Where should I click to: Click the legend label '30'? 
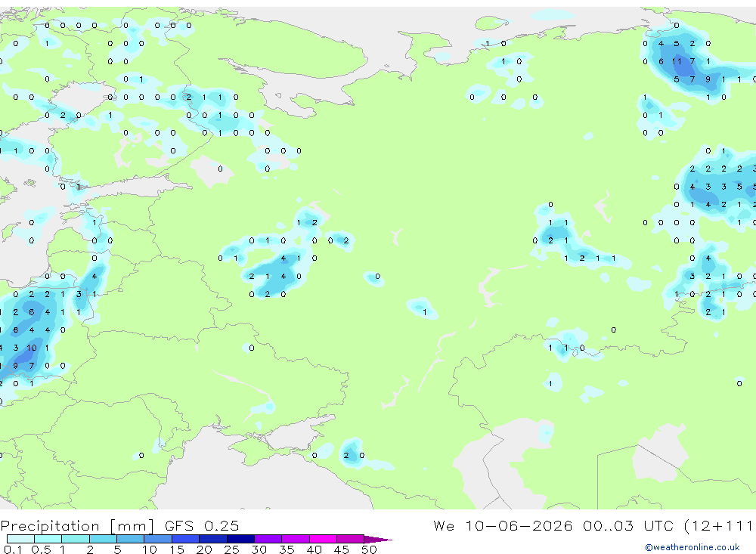(259, 549)
